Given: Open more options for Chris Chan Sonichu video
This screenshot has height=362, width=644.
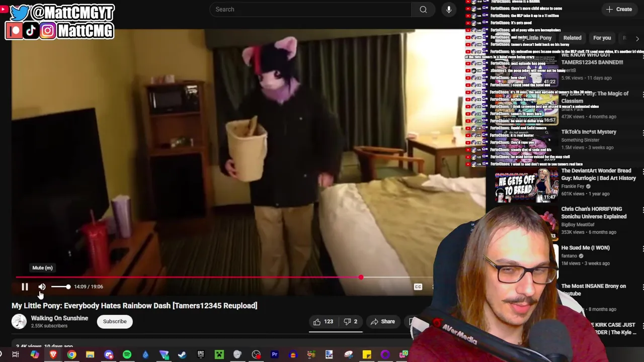Looking at the screenshot, I should 643,210.
